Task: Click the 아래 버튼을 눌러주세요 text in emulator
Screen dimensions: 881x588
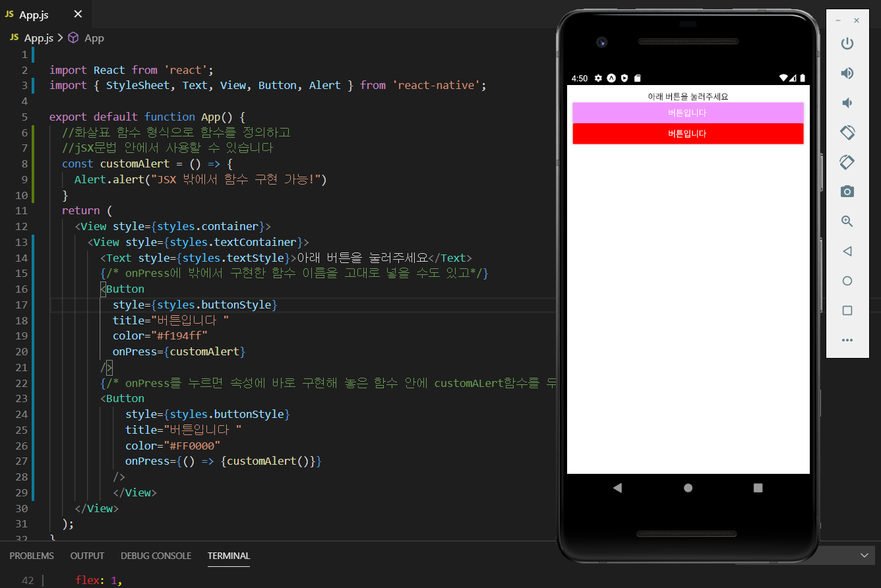Action: coord(688,96)
